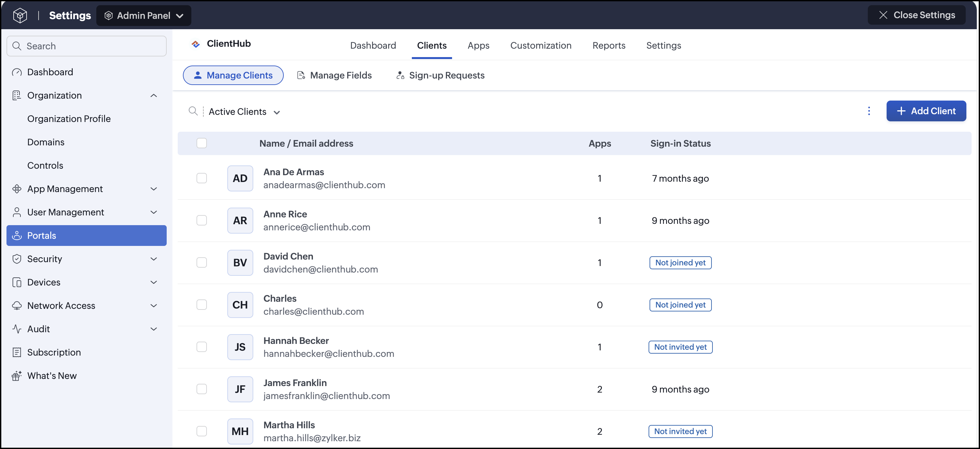Image resolution: width=980 pixels, height=449 pixels.
Task: Click the search magnifier icon beside Active Clients
Action: click(x=193, y=111)
